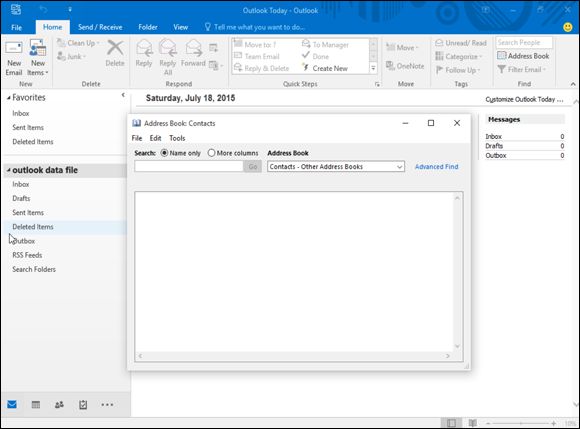Click the Address Book search field

click(x=189, y=166)
